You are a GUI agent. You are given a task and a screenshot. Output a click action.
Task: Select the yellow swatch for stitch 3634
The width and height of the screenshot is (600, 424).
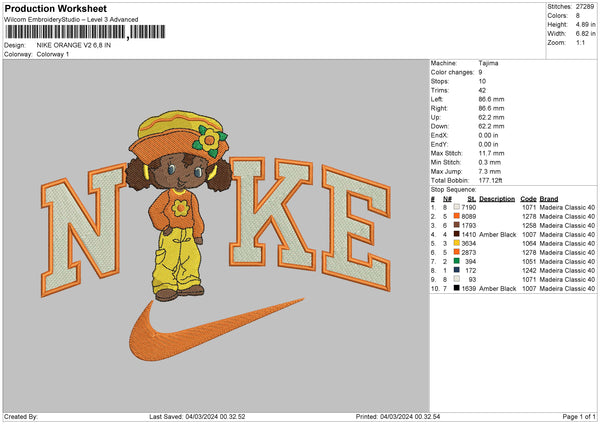point(457,243)
